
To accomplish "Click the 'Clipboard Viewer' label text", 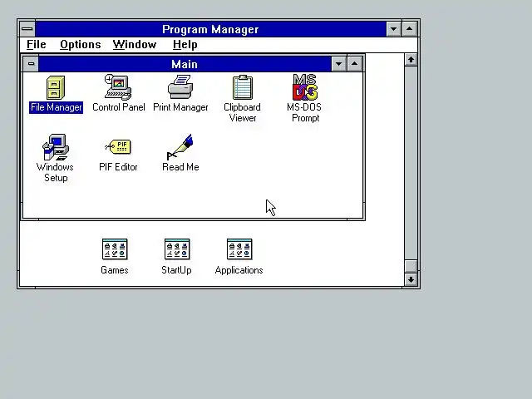I will 242,113.
